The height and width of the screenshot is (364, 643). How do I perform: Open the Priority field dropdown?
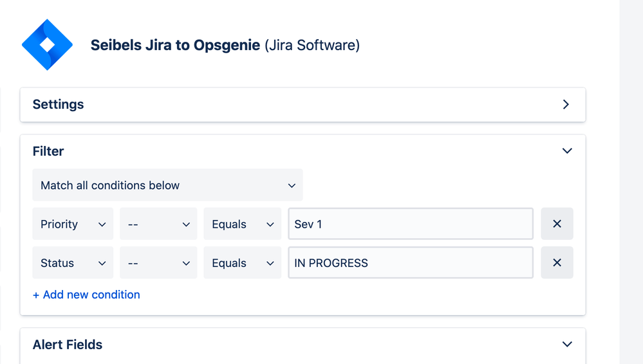pos(73,224)
